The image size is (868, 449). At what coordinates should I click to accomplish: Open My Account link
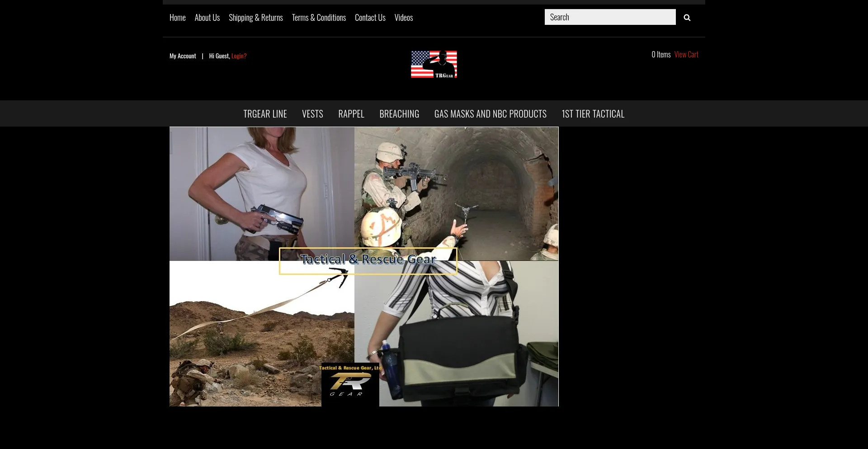click(183, 56)
